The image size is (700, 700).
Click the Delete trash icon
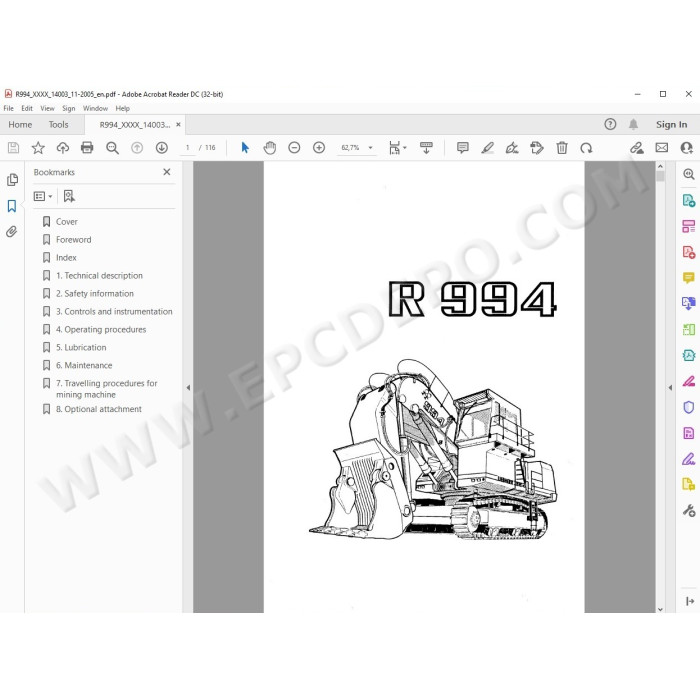[562, 148]
